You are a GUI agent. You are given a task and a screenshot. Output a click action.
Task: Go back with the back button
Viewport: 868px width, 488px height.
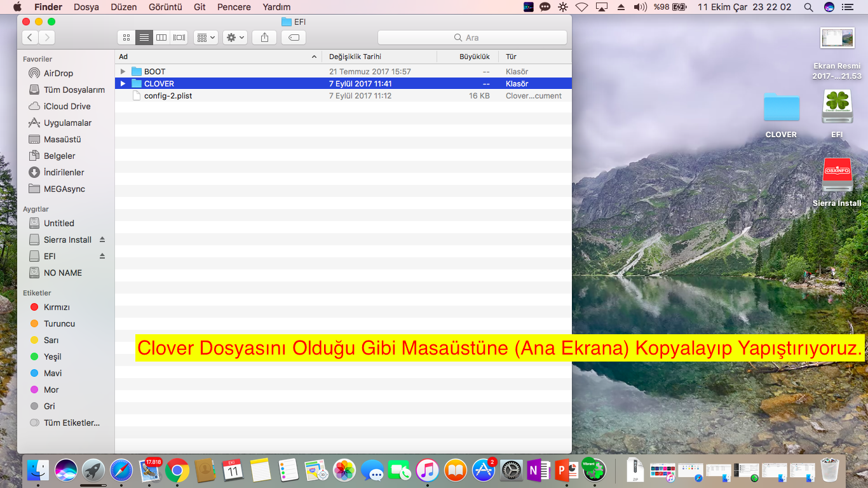pos(30,37)
